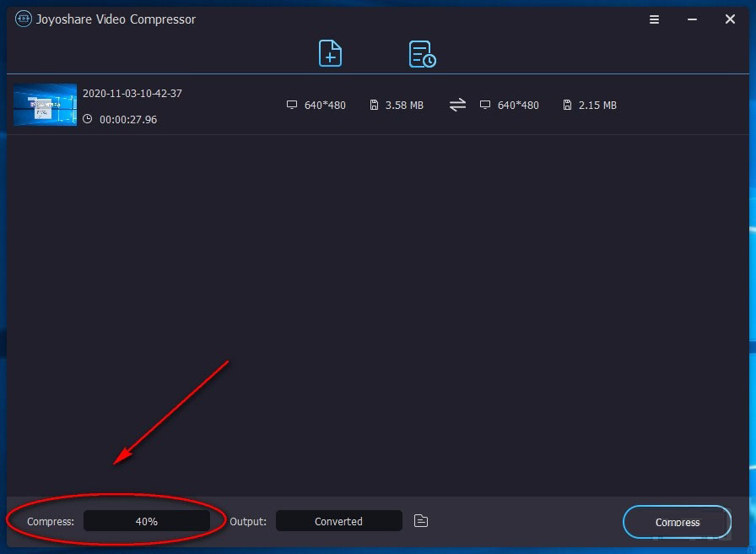Open the output folder browse icon
The height and width of the screenshot is (554, 756).
420,521
